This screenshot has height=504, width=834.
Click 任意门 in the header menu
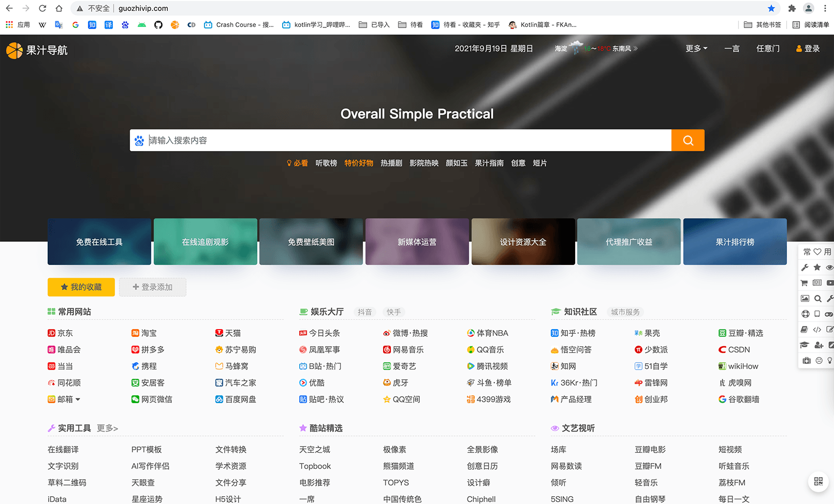[x=768, y=49]
